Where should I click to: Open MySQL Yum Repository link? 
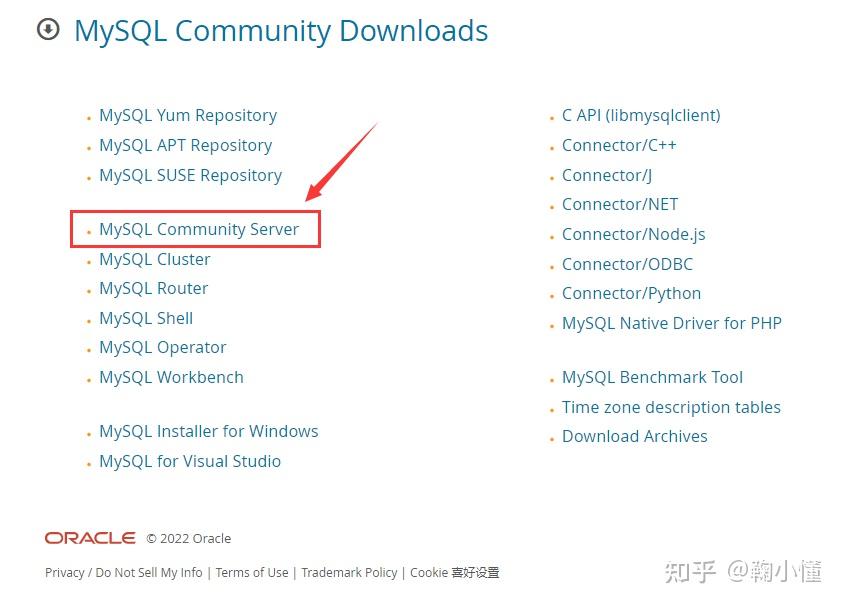(188, 115)
